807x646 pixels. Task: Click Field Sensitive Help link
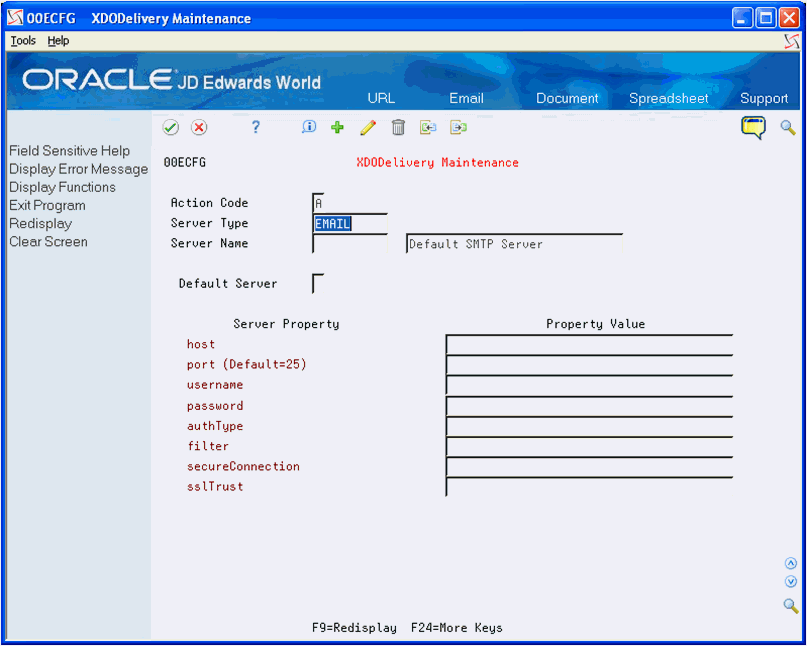(x=69, y=151)
